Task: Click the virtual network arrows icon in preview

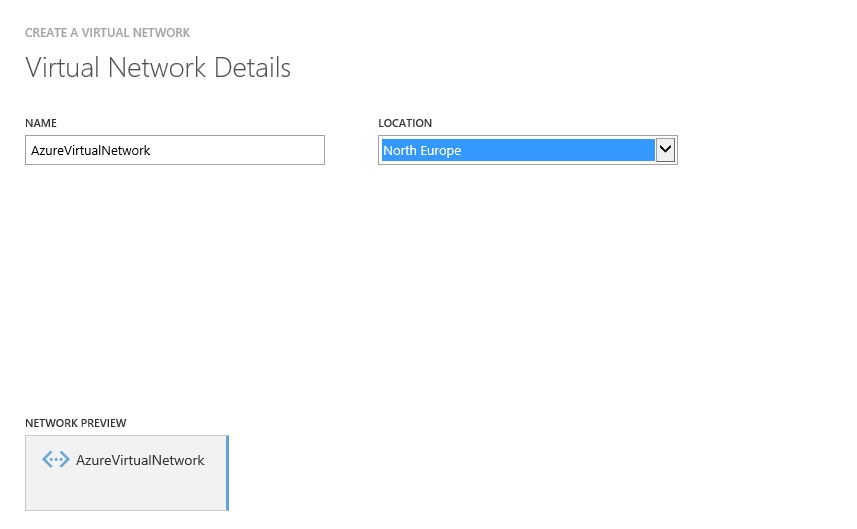Action: 56,459
